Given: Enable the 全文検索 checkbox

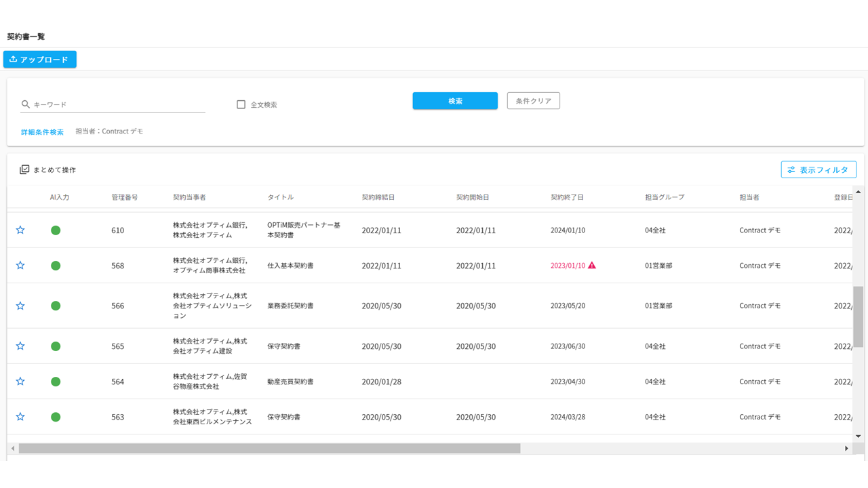Looking at the screenshot, I should tap(241, 104).
